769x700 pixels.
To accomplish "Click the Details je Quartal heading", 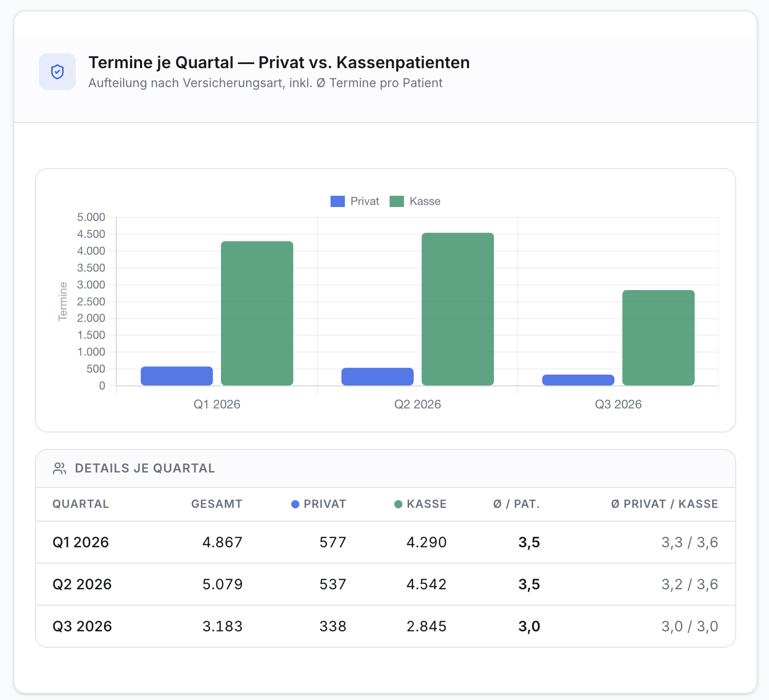I will point(145,468).
